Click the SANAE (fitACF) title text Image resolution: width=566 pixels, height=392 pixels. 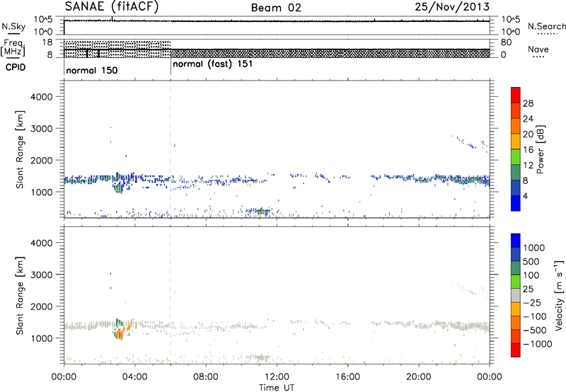tap(112, 6)
